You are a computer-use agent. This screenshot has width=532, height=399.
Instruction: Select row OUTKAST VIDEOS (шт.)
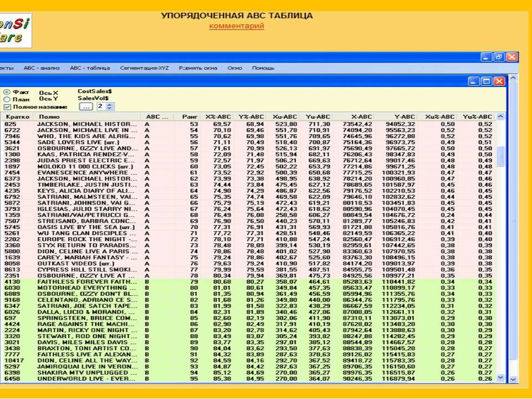(248, 264)
